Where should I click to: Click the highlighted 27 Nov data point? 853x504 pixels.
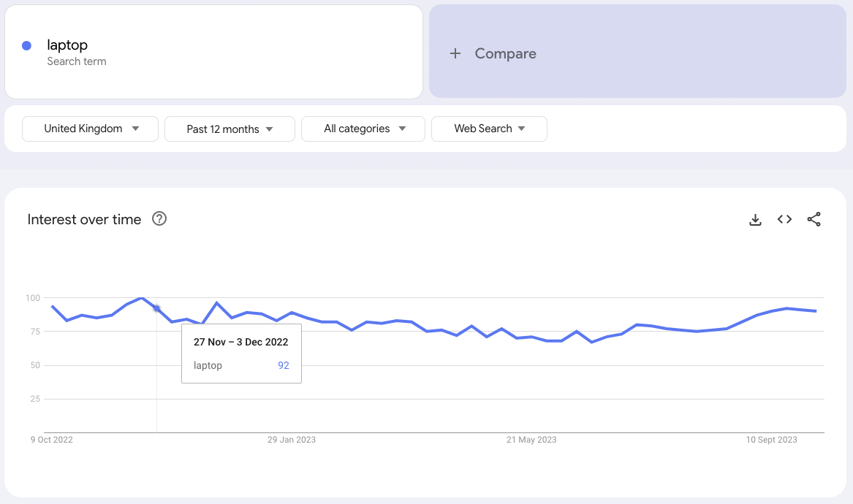tap(156, 308)
